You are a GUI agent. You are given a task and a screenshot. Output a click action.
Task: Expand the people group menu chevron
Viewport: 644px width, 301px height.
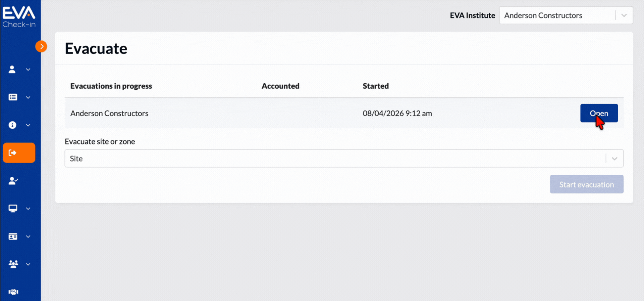pyautogui.click(x=28, y=264)
